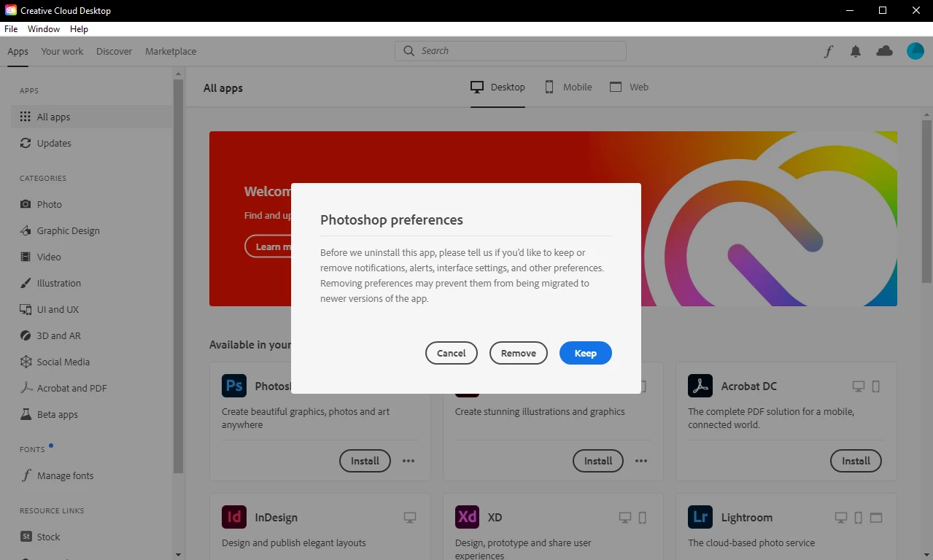This screenshot has width=933, height=560.
Task: Select the Illustration category
Action: pos(92,283)
